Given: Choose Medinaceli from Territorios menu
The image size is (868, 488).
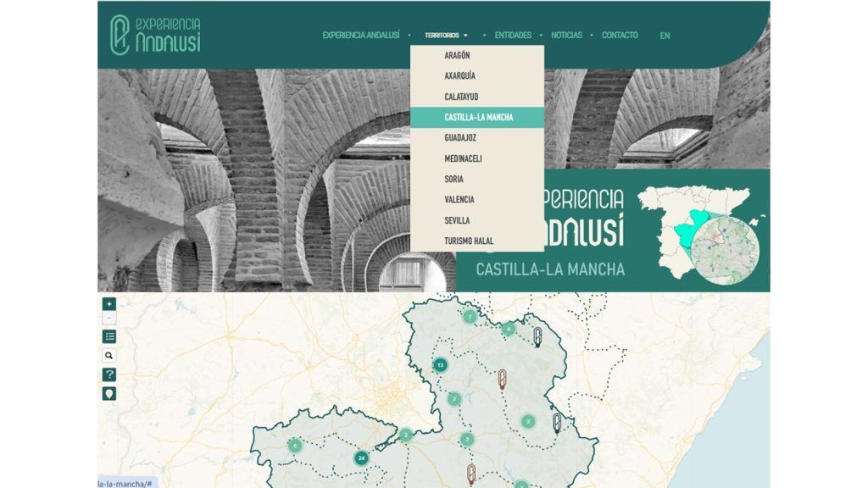Looking at the screenshot, I should 477,158.
